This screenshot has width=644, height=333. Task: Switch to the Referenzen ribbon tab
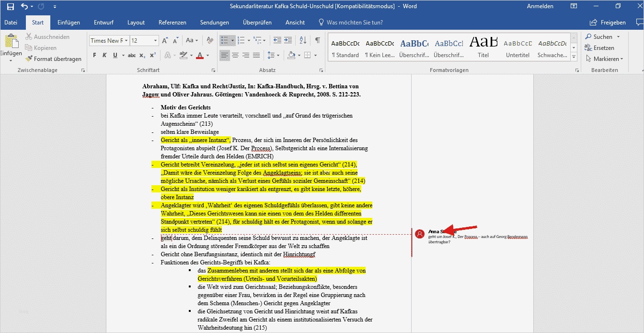pyautogui.click(x=172, y=23)
